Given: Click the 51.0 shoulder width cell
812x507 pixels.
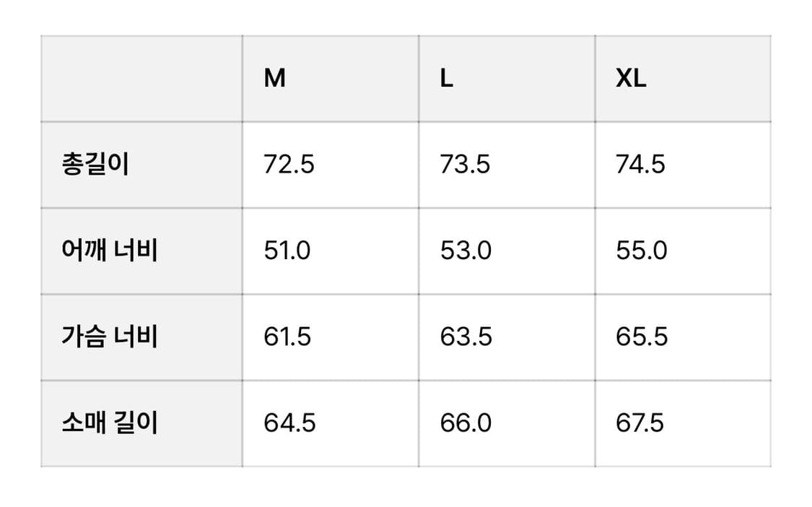Looking at the screenshot, I should (287, 251).
